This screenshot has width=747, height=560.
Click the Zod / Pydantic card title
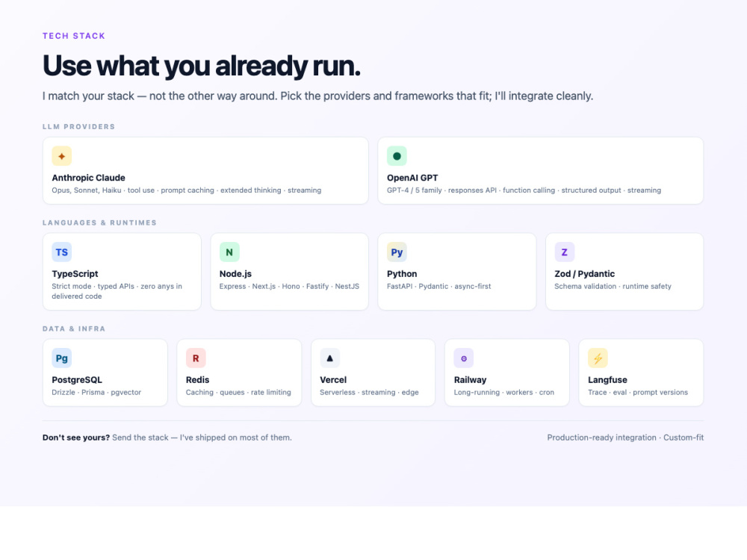click(585, 274)
